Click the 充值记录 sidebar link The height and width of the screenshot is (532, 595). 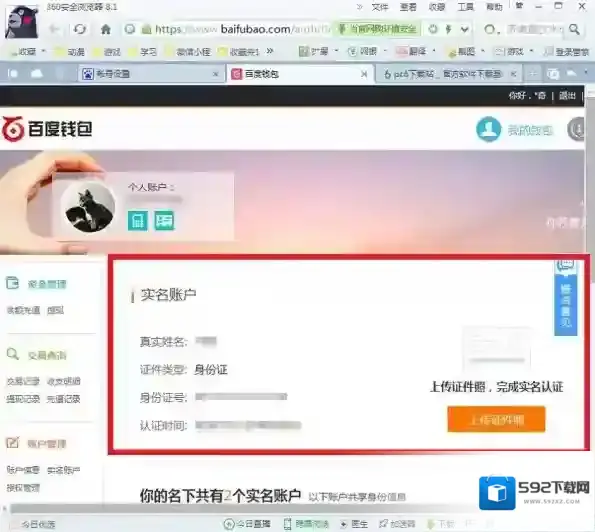click(x=63, y=399)
